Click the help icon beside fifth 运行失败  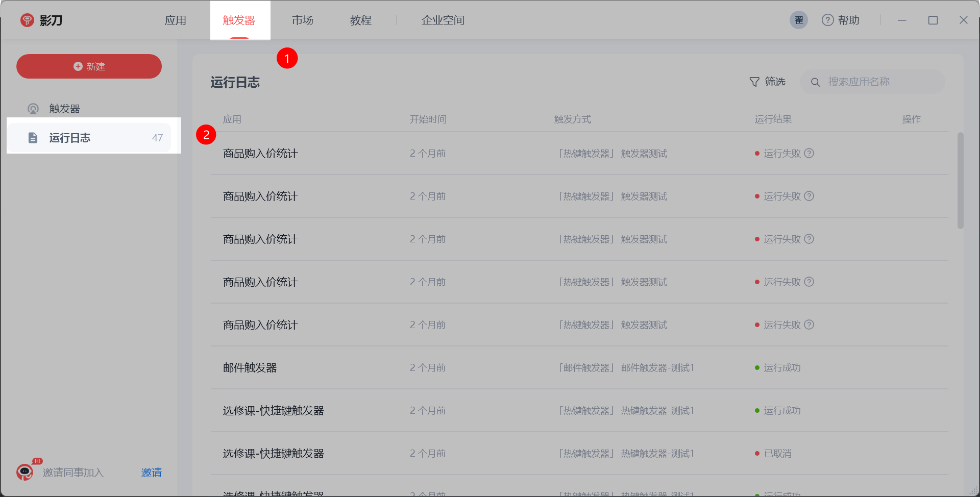(x=809, y=325)
